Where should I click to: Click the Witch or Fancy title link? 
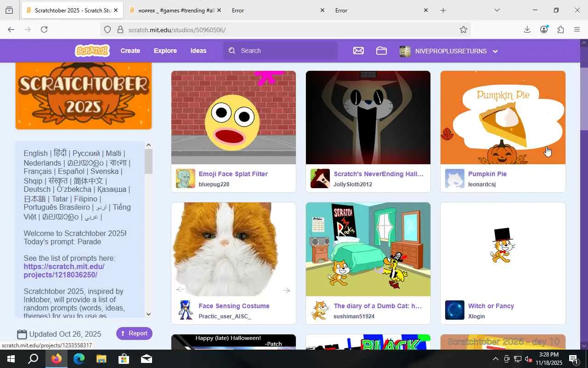point(491,306)
